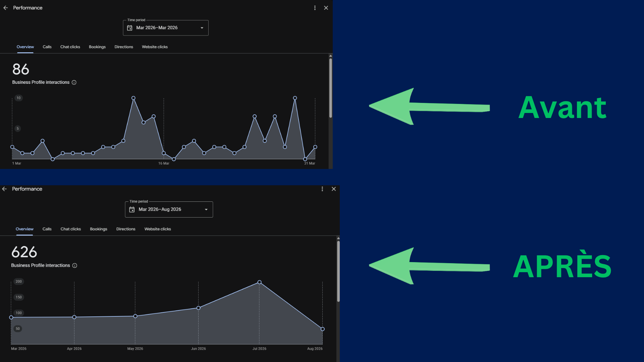Viewport: 644px width, 362px height.
Task: Switch to the Calls tab in the top panel
Action: [47, 47]
